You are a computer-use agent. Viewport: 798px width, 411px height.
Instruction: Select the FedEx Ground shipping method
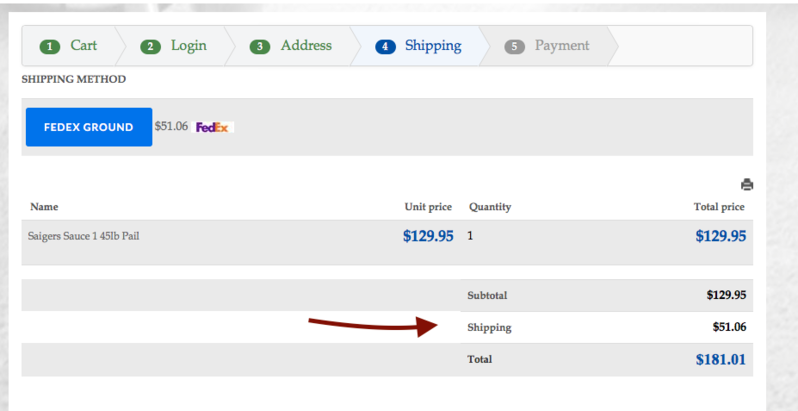click(x=88, y=127)
